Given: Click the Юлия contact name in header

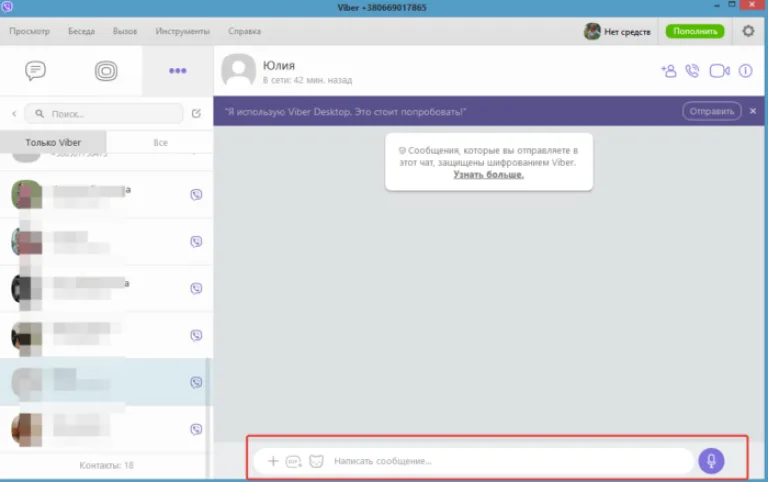Looking at the screenshot, I should [x=279, y=65].
